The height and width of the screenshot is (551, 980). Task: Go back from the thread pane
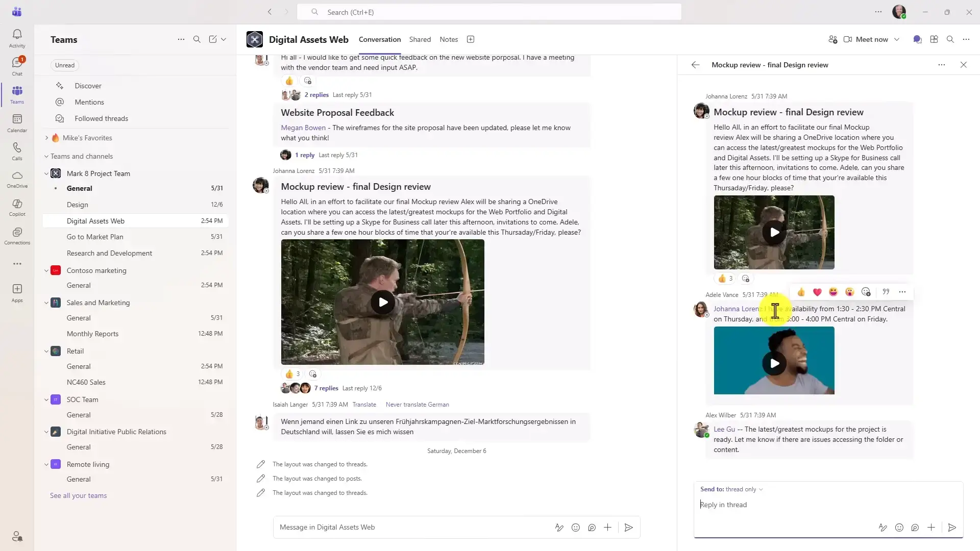(695, 65)
